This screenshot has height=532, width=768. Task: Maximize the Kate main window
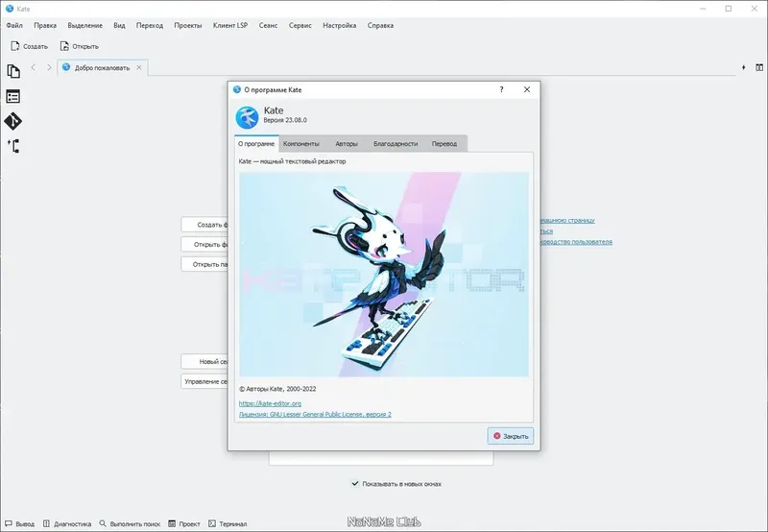click(729, 9)
